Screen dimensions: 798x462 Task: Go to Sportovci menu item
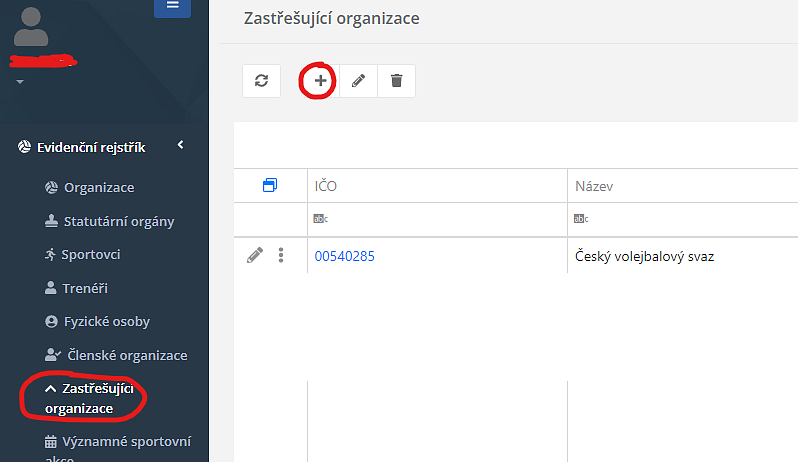coord(92,254)
